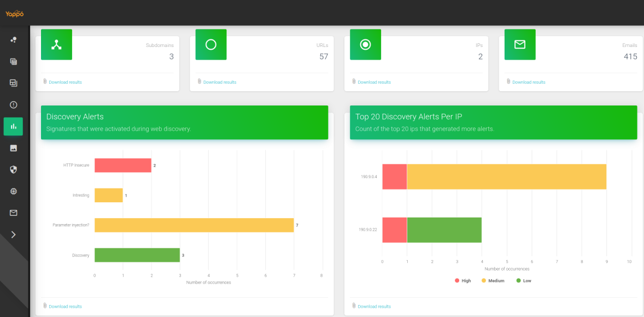This screenshot has width=644, height=317.
Task: Click the IPs count 2
Action: tap(480, 57)
